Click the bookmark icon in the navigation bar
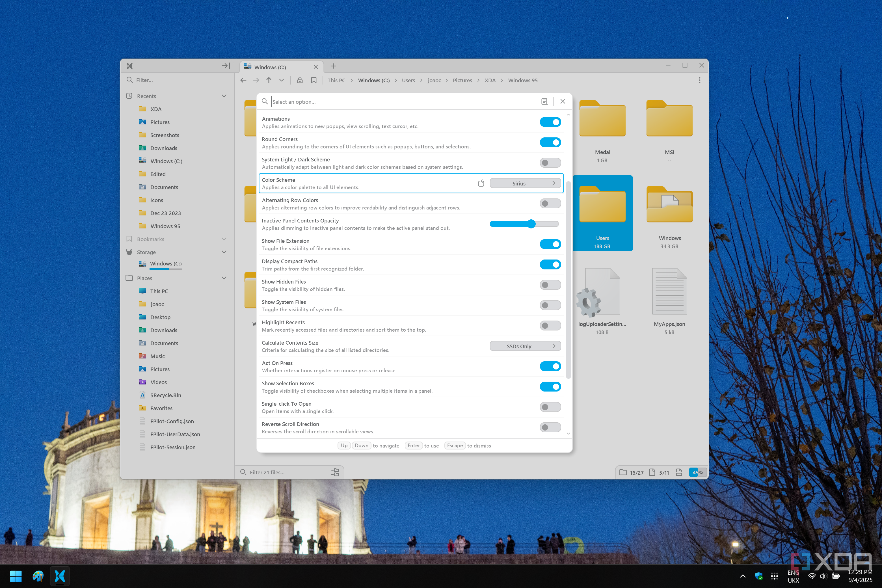 (314, 80)
